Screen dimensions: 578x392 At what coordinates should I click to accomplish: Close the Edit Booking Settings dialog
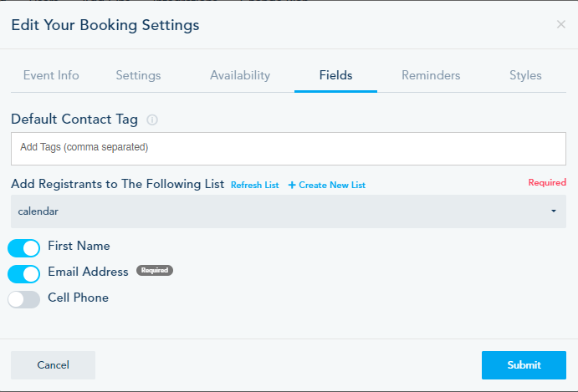[x=560, y=24]
